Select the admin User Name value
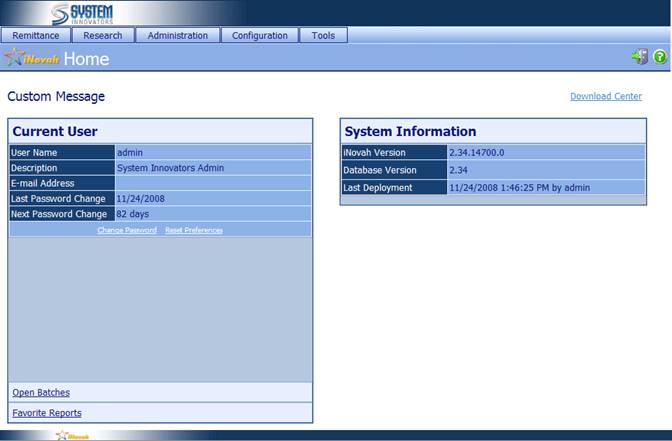This screenshot has width=672, height=441. coord(130,152)
